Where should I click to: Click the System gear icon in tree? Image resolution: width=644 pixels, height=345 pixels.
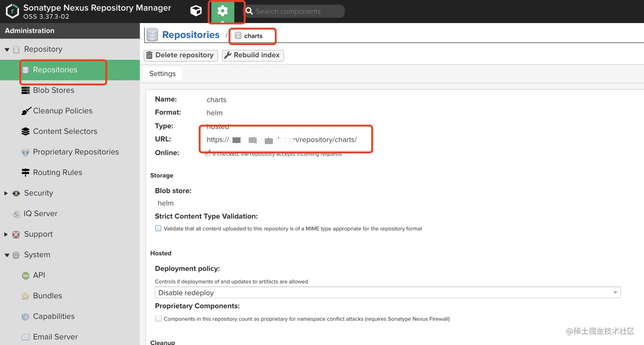16,255
